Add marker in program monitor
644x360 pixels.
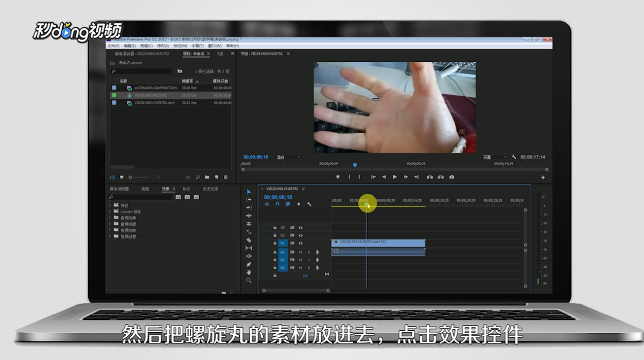(x=338, y=177)
